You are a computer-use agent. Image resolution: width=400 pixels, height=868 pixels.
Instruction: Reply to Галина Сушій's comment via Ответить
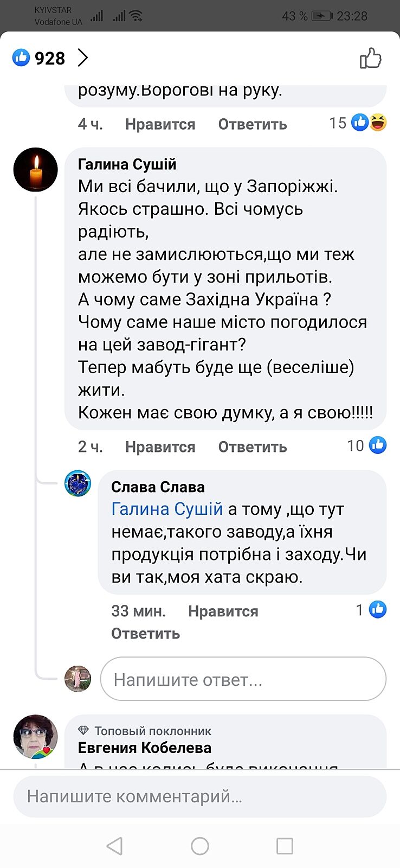[x=252, y=446]
